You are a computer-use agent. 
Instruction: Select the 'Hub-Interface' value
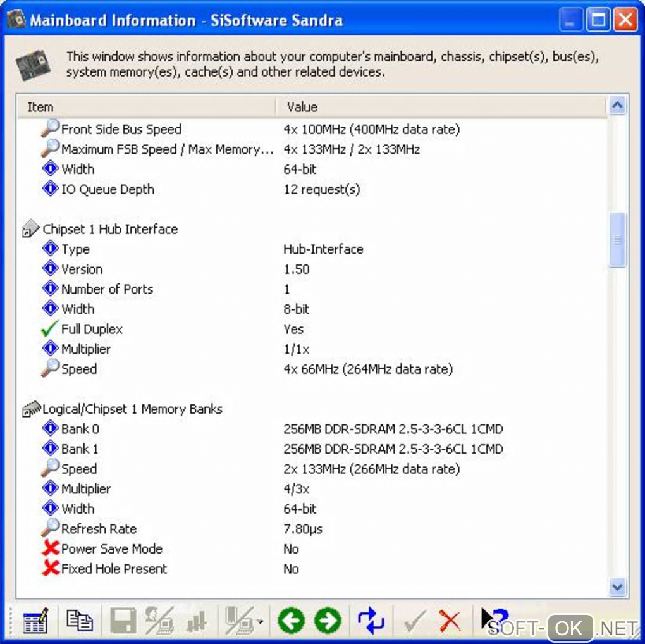pos(323,249)
